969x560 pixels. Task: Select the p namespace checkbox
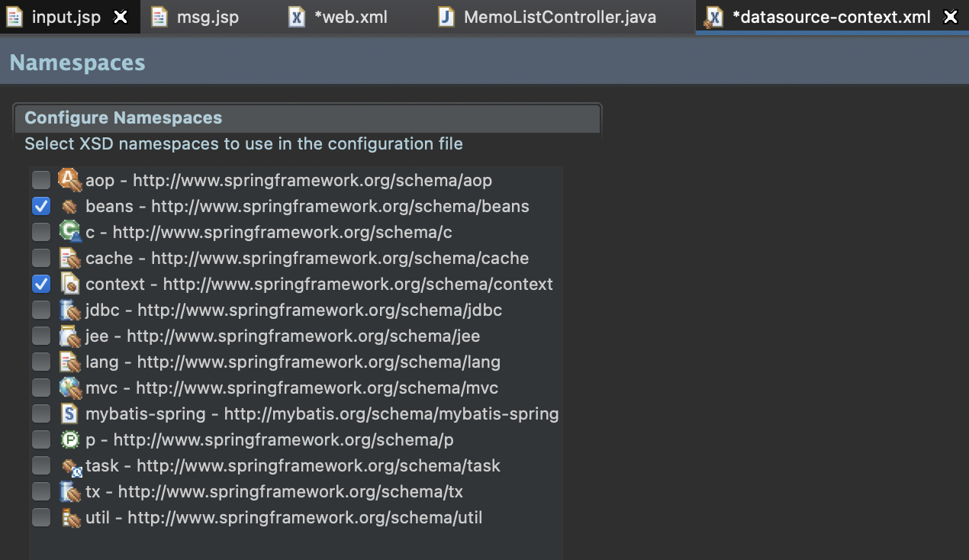point(41,439)
